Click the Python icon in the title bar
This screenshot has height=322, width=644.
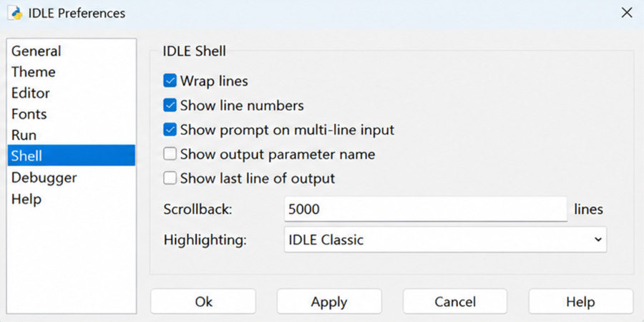(x=16, y=13)
